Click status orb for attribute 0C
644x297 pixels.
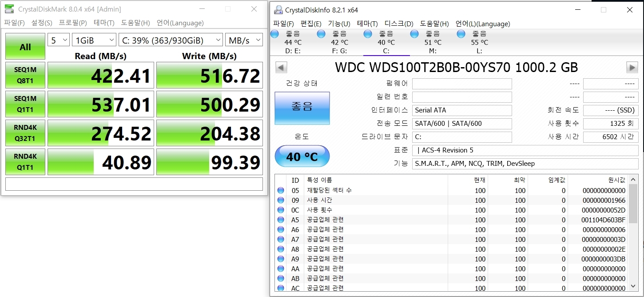click(x=281, y=210)
